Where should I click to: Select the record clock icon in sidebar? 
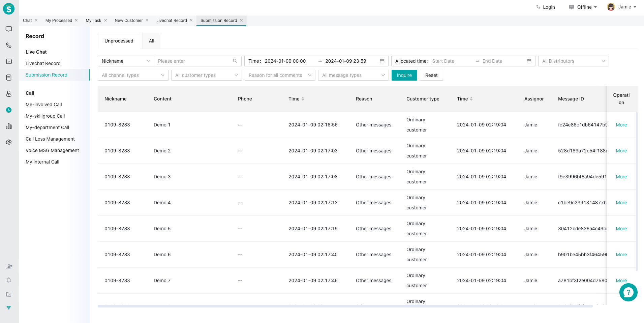coord(9,110)
